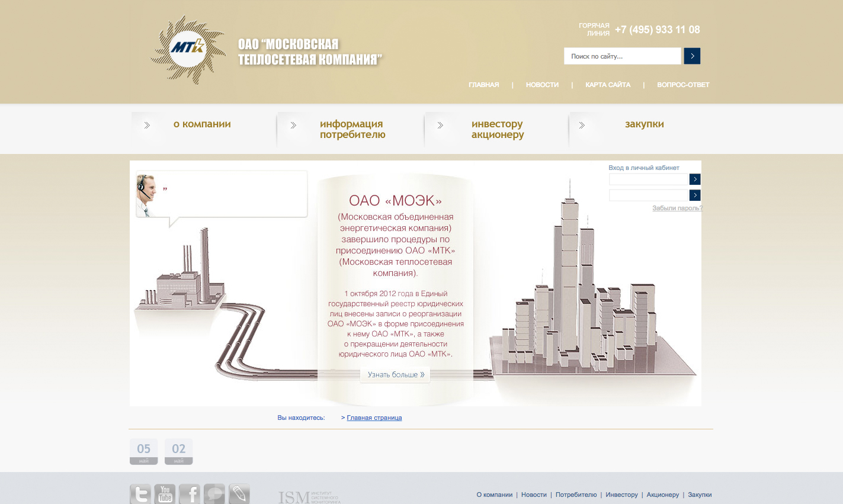Follow footer link 'Потребителю'
Screen dimensions: 843x504
(576, 495)
